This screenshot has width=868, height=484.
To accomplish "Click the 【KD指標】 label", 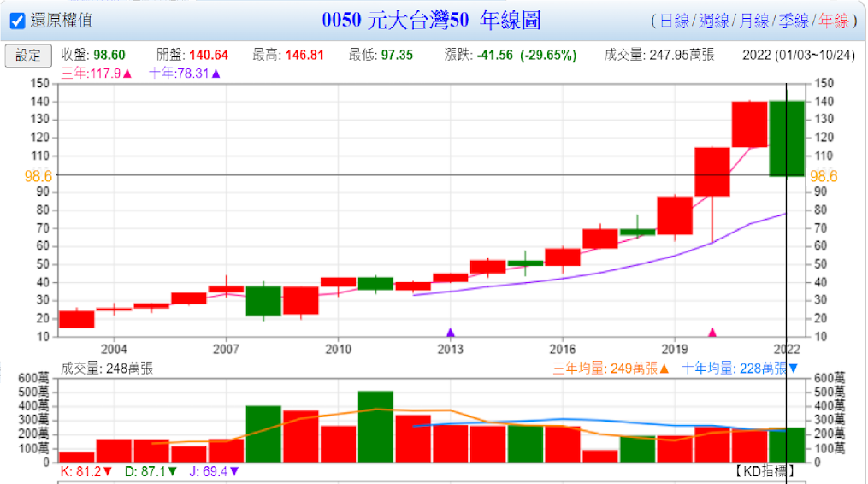I will tap(764, 471).
